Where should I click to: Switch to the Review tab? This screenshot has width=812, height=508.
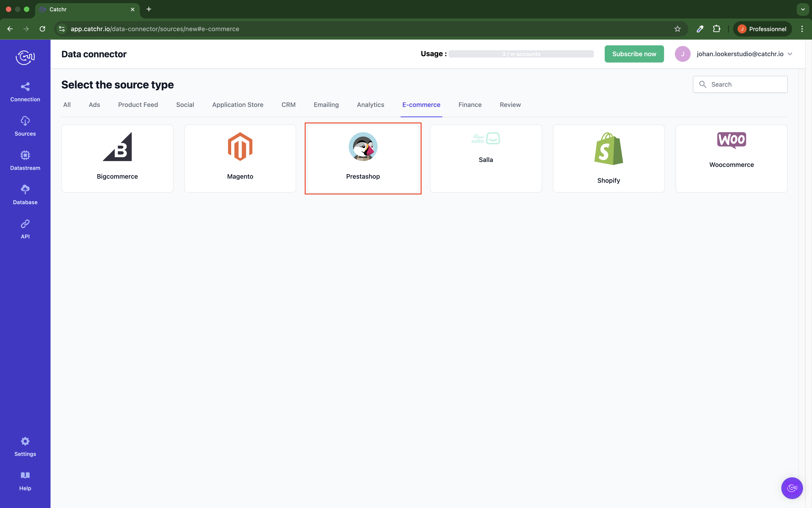[x=510, y=105]
